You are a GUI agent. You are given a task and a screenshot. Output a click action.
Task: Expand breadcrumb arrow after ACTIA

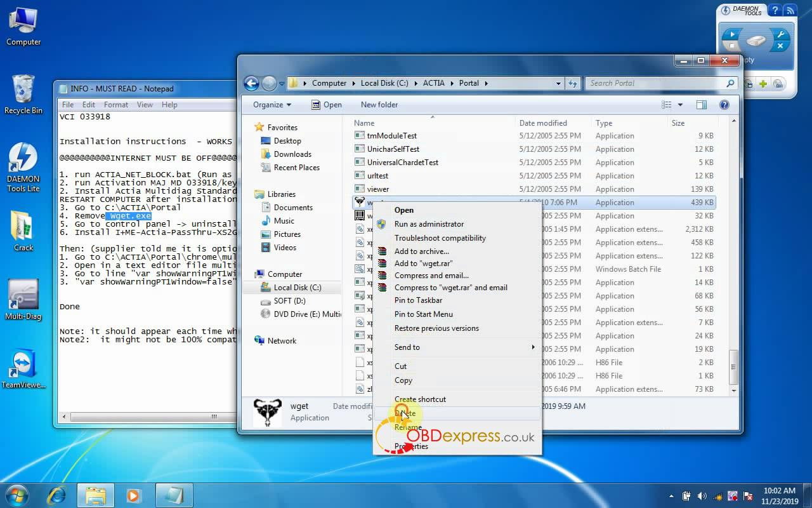coord(452,83)
